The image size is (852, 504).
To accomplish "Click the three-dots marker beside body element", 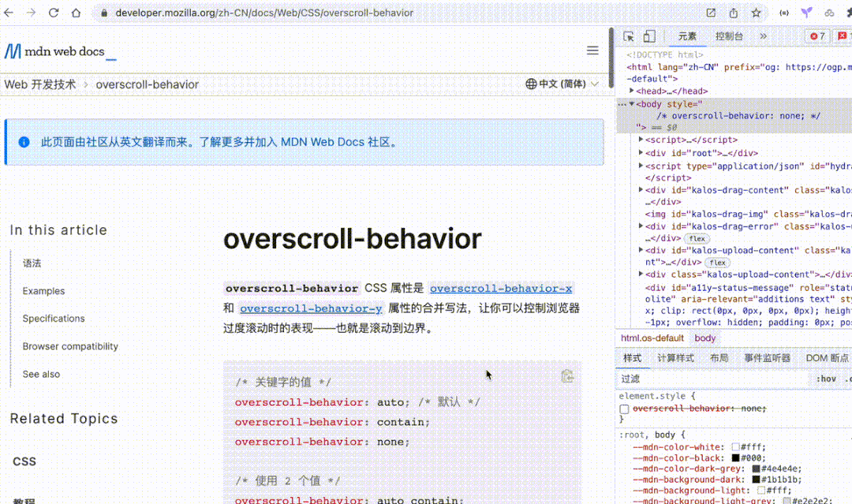I will coord(622,104).
